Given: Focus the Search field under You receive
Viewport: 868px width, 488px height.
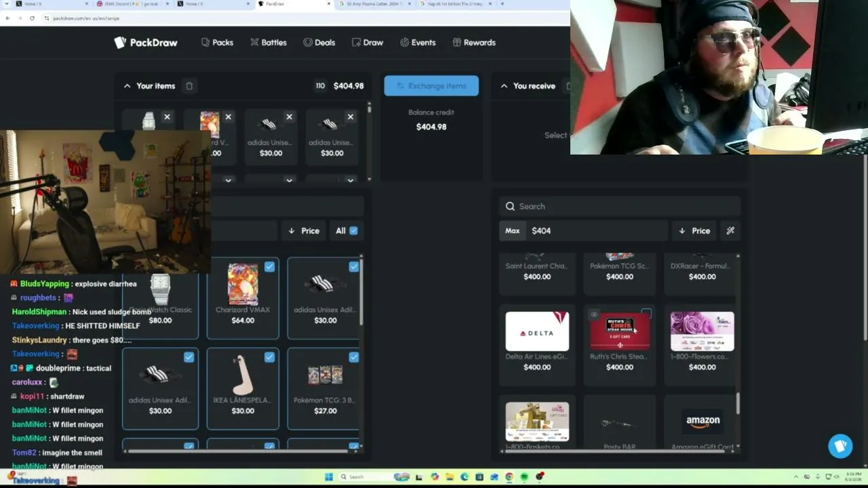Looking at the screenshot, I should pyautogui.click(x=620, y=206).
